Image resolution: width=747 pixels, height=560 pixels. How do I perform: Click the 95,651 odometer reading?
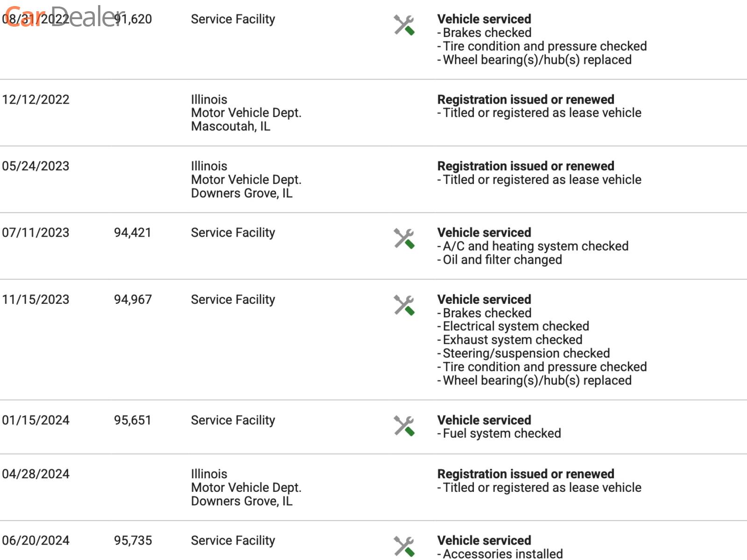point(133,420)
